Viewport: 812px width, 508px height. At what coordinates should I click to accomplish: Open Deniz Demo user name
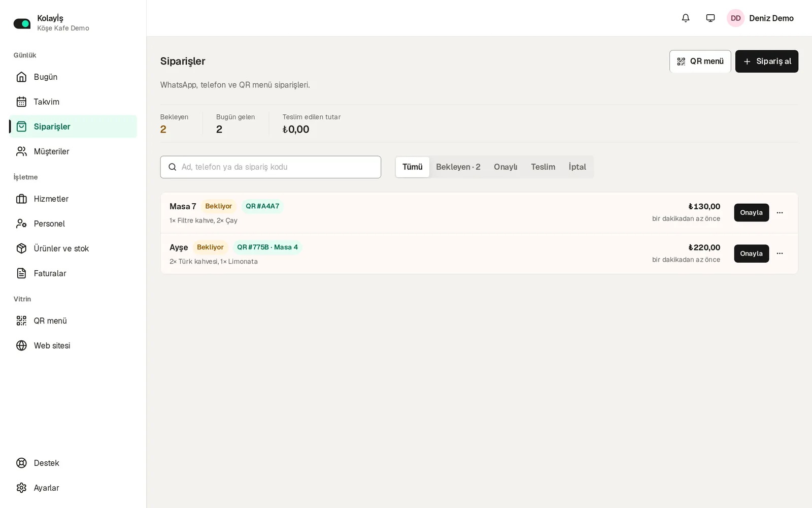click(x=771, y=18)
